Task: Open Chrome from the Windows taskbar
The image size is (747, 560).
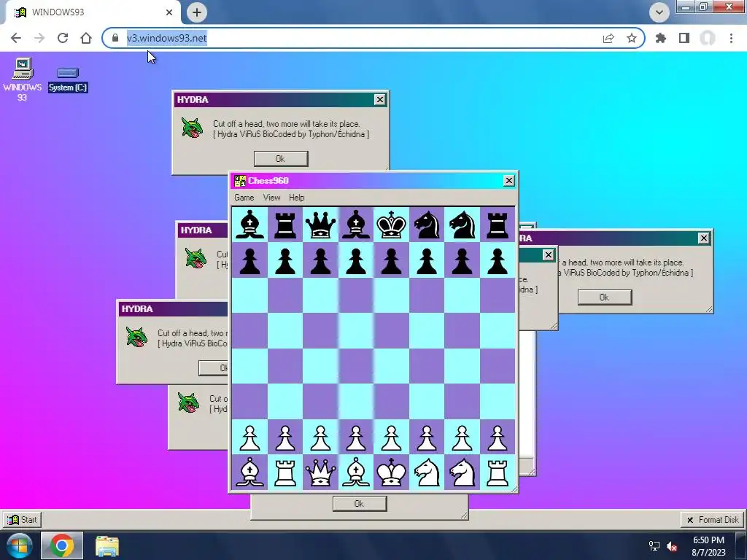Action: [62, 545]
